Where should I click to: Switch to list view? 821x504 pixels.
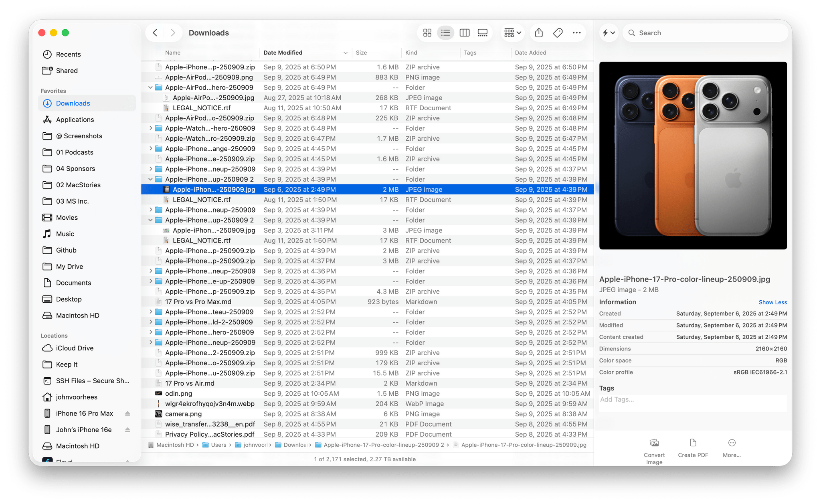[445, 33]
